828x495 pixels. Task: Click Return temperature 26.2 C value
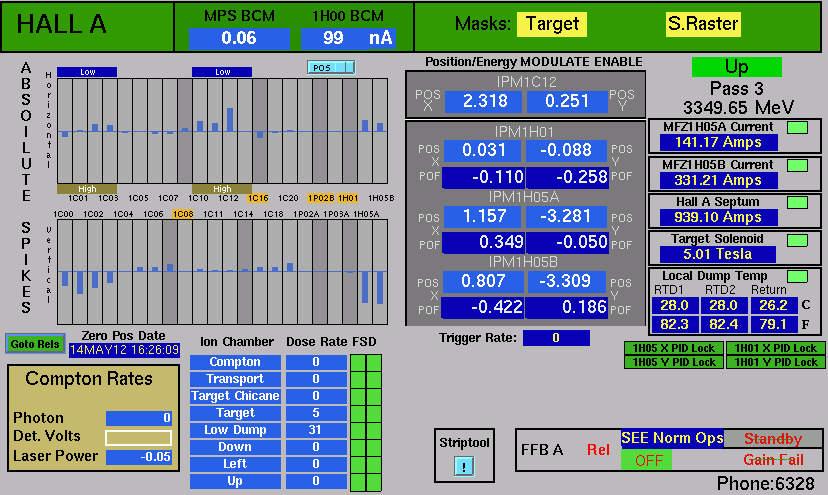click(773, 305)
